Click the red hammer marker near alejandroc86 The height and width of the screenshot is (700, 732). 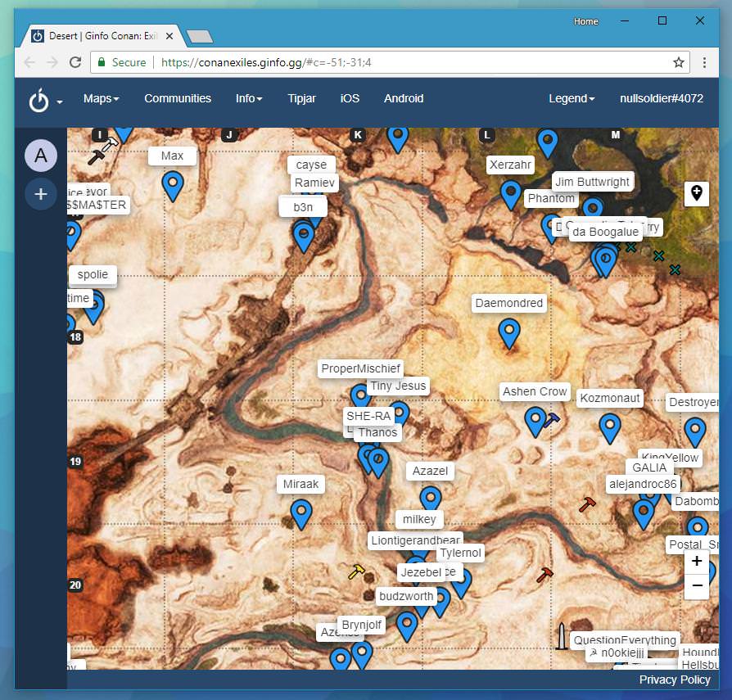pos(587,504)
